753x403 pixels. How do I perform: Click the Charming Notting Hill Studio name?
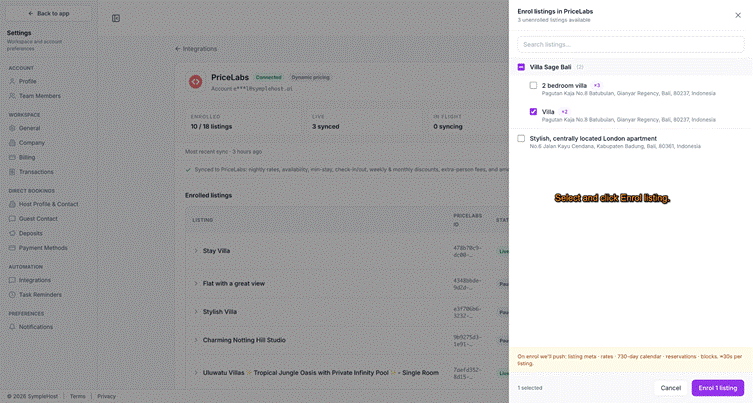point(244,340)
